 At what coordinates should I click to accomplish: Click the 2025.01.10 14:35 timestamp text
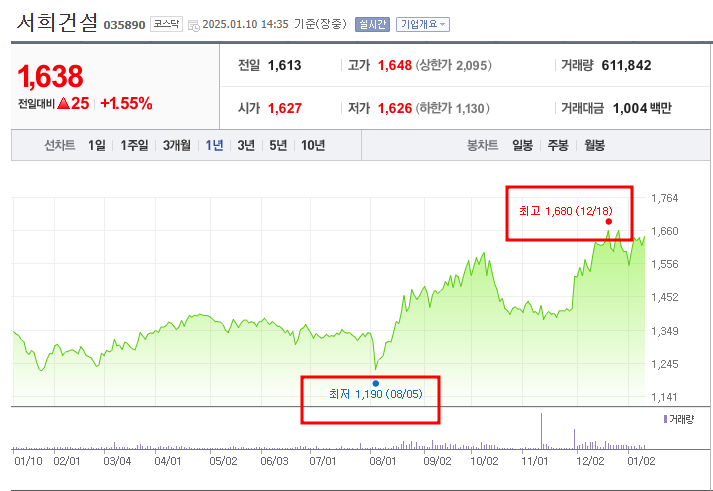[x=245, y=24]
